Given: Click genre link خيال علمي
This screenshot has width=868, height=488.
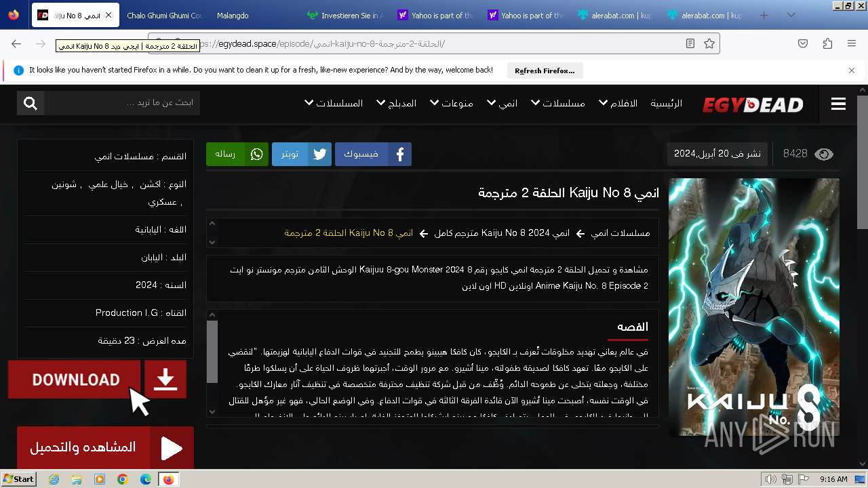Looking at the screenshot, I should [x=108, y=184].
